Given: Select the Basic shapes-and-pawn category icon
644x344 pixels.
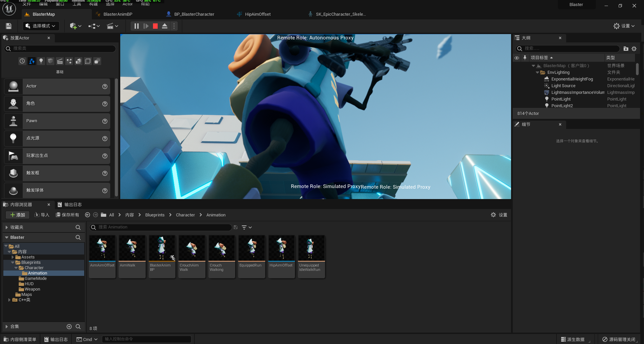Looking at the screenshot, I should pyautogui.click(x=32, y=61).
